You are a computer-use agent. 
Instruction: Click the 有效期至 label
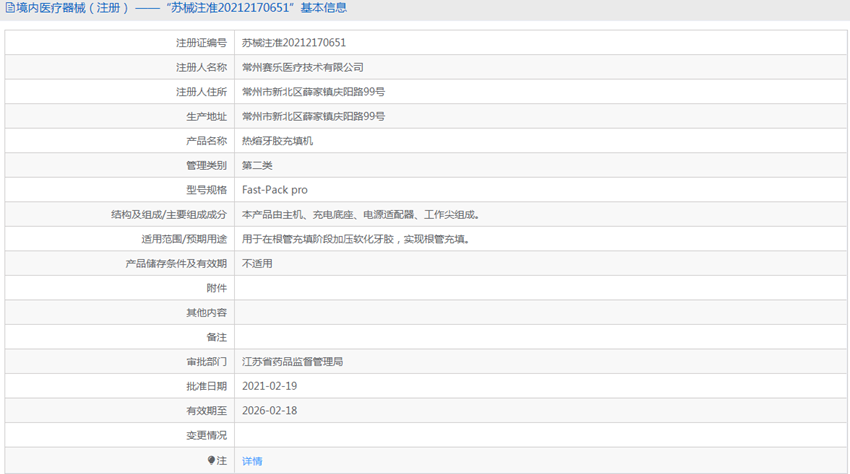tap(207, 411)
